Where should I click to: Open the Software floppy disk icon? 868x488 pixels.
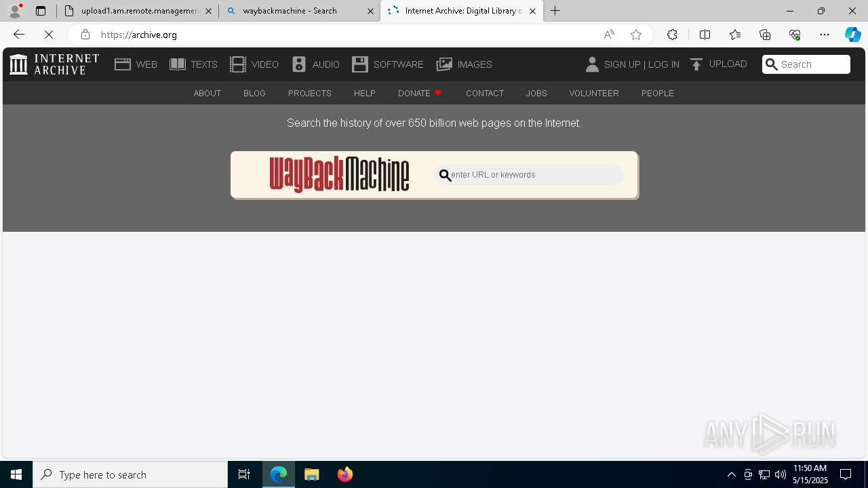click(360, 64)
